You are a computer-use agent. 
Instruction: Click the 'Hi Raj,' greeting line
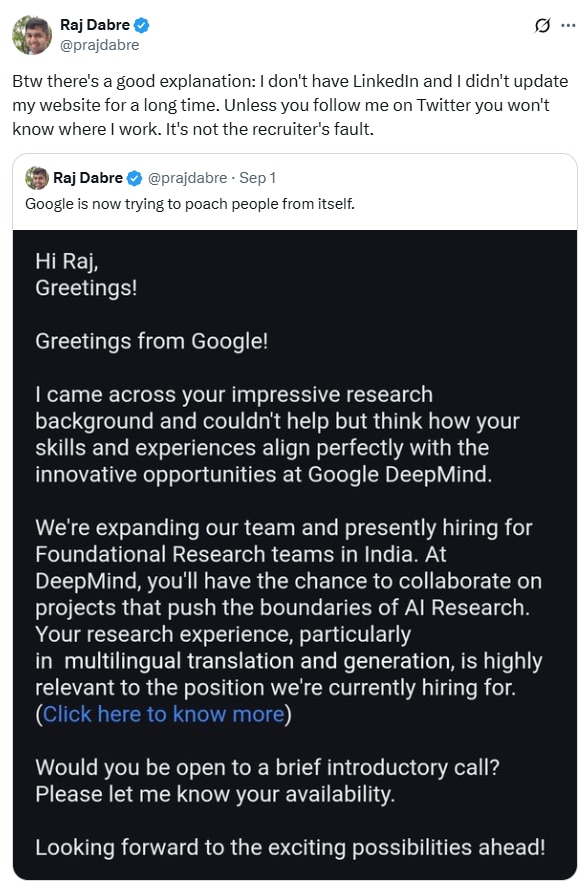coord(67,262)
